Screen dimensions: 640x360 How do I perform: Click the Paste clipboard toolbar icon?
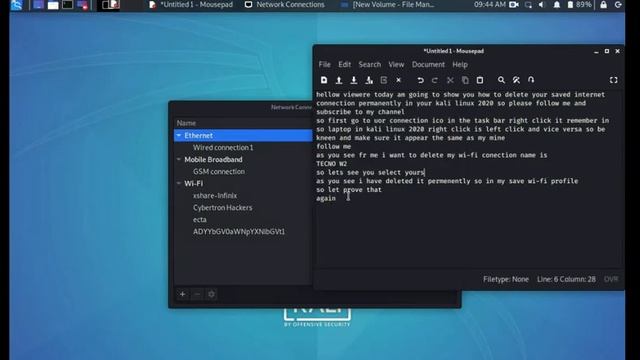[x=480, y=80]
